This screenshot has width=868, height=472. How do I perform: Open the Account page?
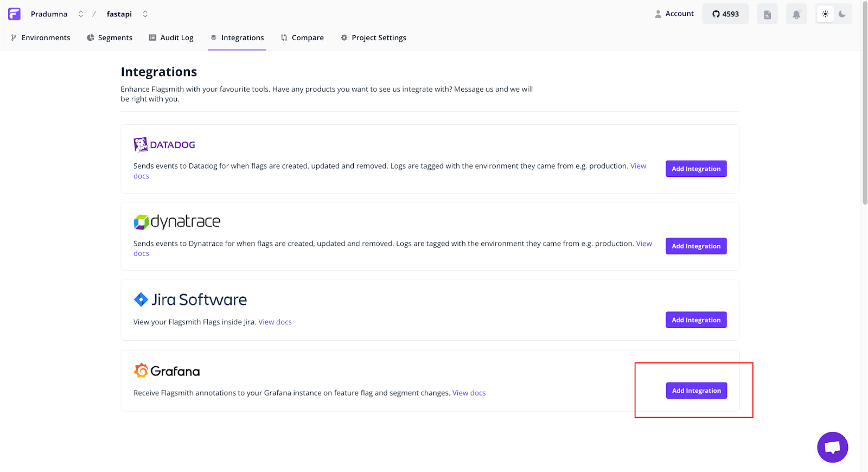tap(674, 14)
